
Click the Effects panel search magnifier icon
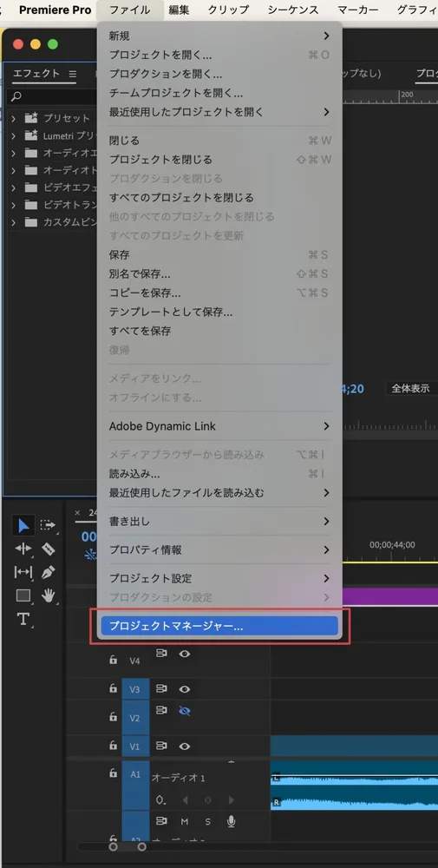pyautogui.click(x=16, y=96)
